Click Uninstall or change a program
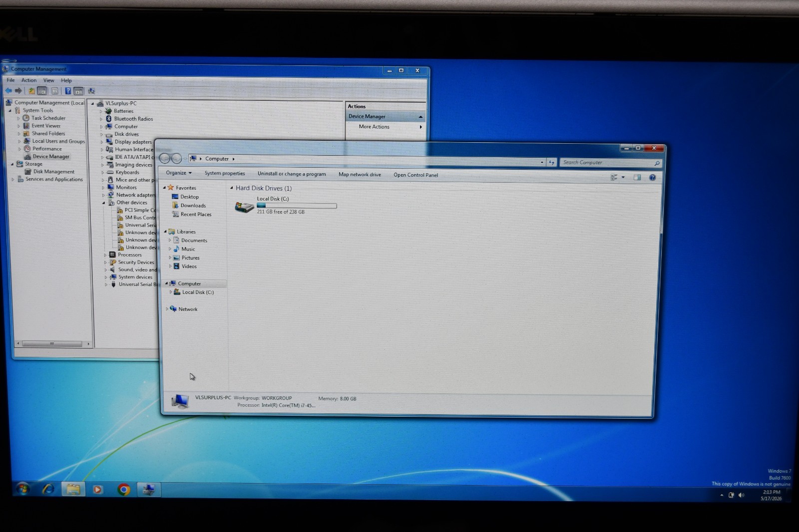 [x=292, y=174]
